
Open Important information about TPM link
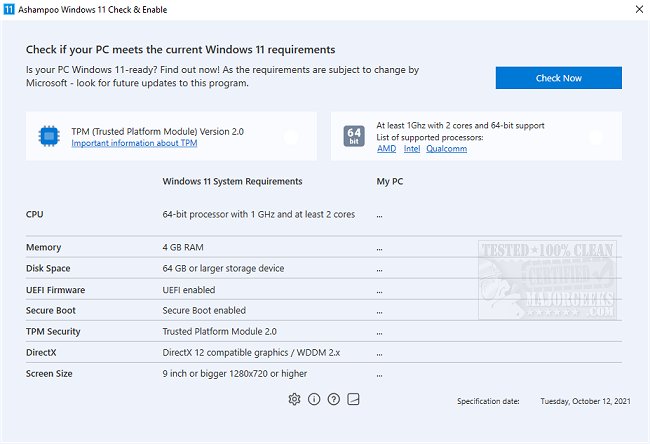pos(134,143)
